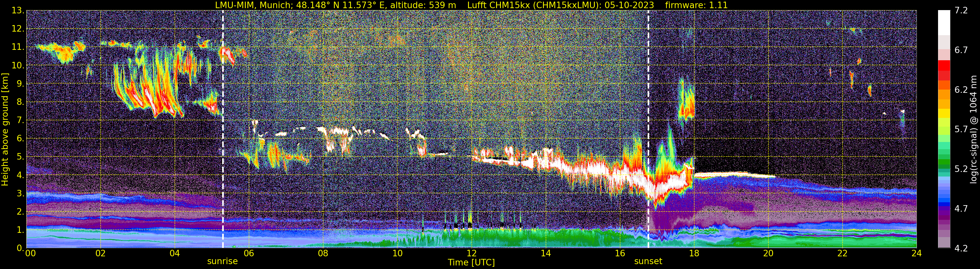Click the y-axis tick label '11.'
The width and height of the screenshot is (980, 269).
(x=18, y=47)
